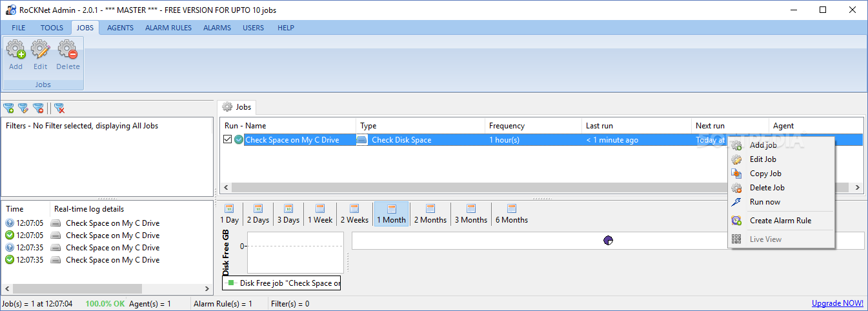Sort the jobs list by Type column
This screenshot has width=868, height=311.
(x=420, y=126)
